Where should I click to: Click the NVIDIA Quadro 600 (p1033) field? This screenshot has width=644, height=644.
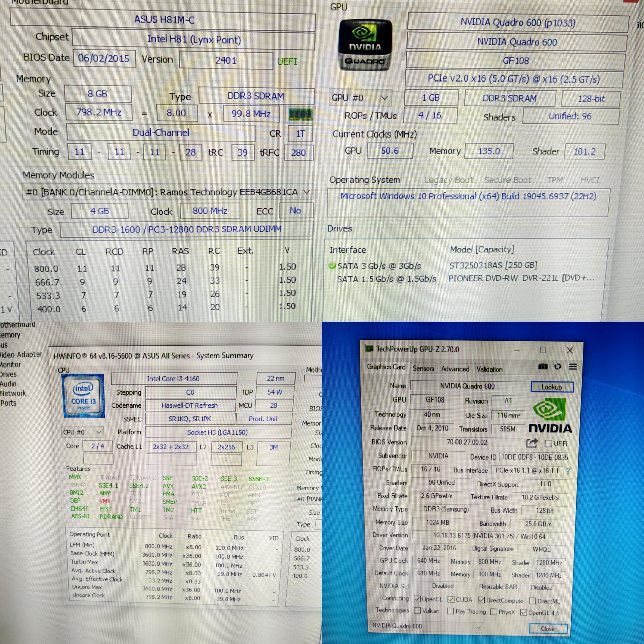[518, 23]
